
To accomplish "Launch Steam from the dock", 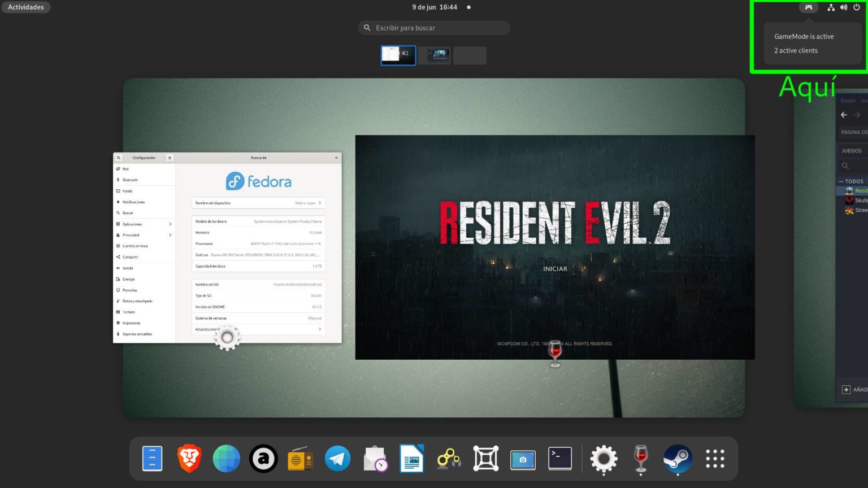I will click(678, 459).
